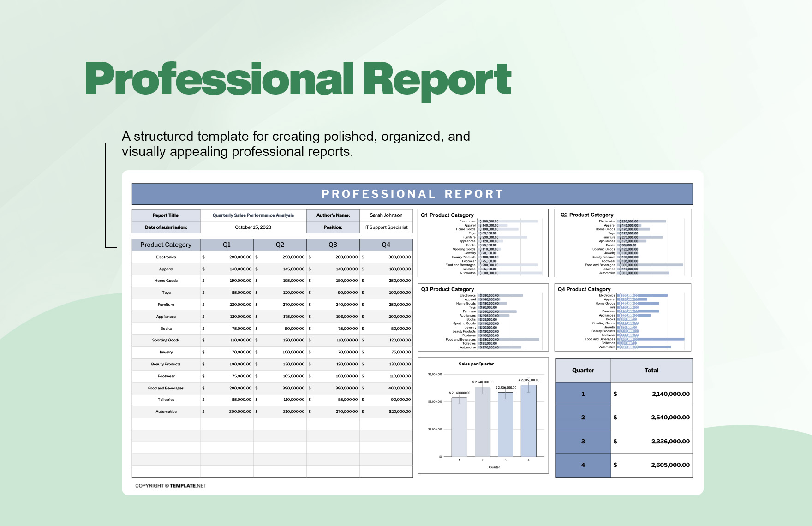The height and width of the screenshot is (526, 812).
Task: Click the tallest bar for quarter 4
Action: click(x=529, y=421)
